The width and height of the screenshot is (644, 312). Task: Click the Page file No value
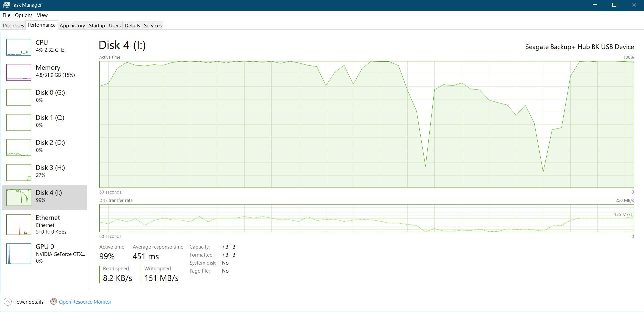pyautogui.click(x=225, y=271)
